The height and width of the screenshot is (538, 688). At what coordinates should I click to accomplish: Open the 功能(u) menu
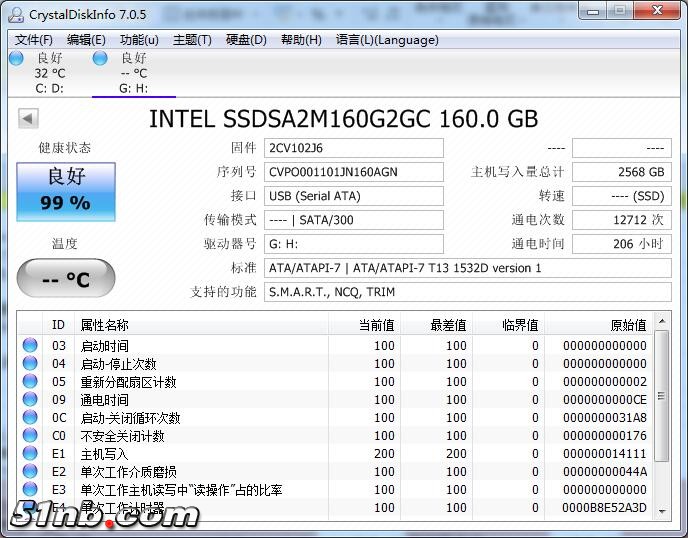coord(139,40)
